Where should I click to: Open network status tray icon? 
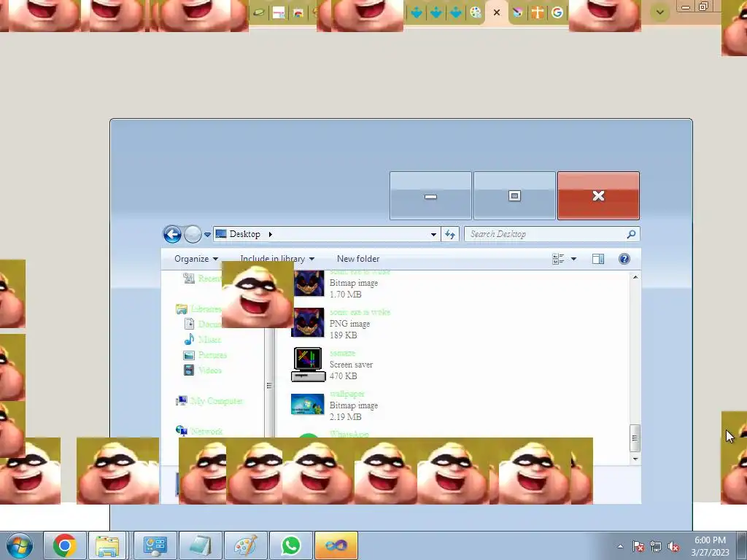click(x=656, y=546)
